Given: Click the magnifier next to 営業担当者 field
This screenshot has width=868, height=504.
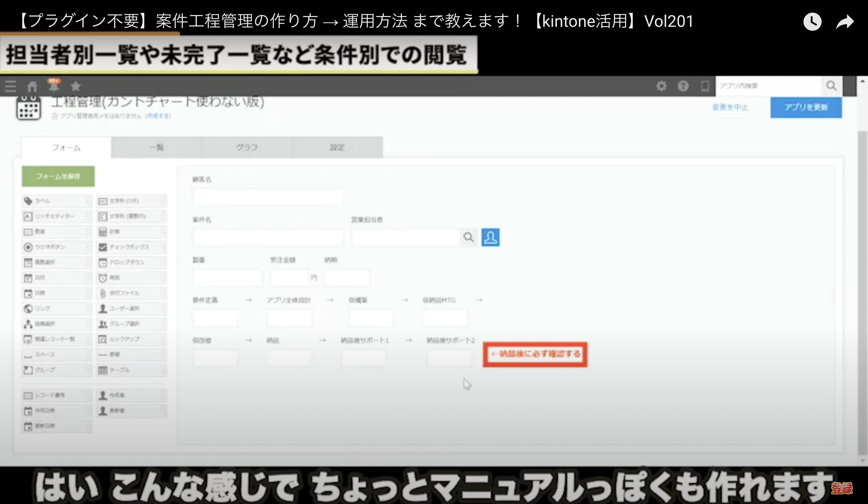Looking at the screenshot, I should point(468,237).
